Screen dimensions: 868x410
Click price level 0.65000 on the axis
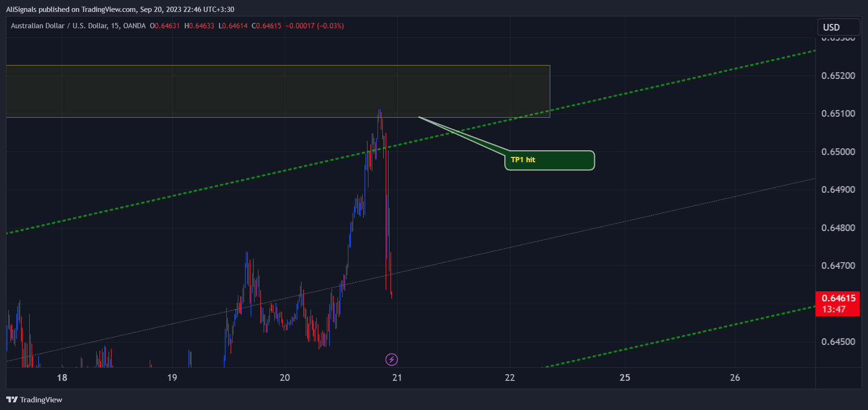coord(838,152)
